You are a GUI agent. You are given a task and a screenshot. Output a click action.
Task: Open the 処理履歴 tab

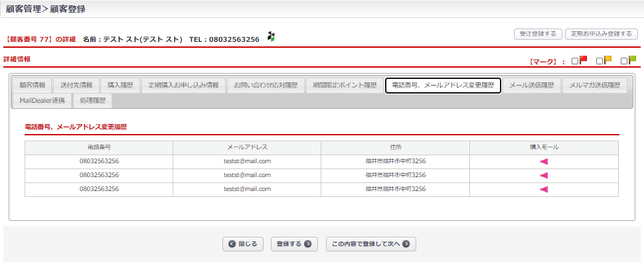92,101
